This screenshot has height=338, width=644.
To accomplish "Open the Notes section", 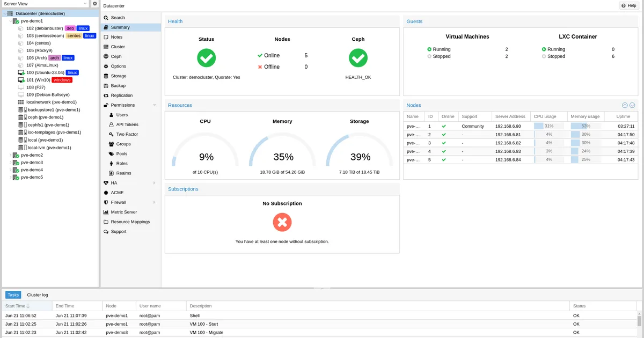I will point(131,37).
